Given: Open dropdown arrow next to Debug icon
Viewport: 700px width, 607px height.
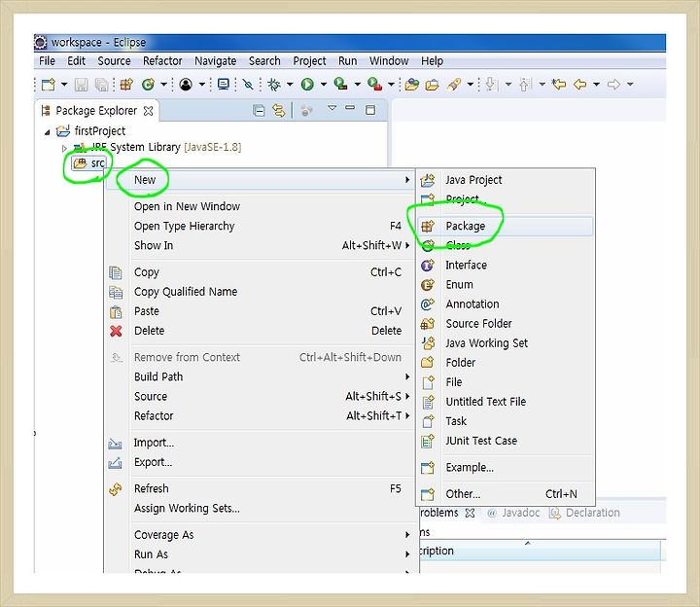Looking at the screenshot, I should coord(290,84).
